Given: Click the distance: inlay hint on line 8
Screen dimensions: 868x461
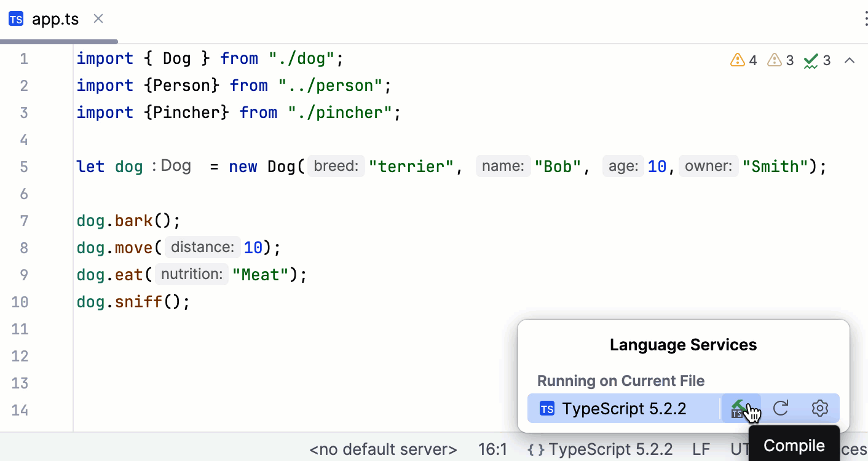Looking at the screenshot, I should (202, 248).
